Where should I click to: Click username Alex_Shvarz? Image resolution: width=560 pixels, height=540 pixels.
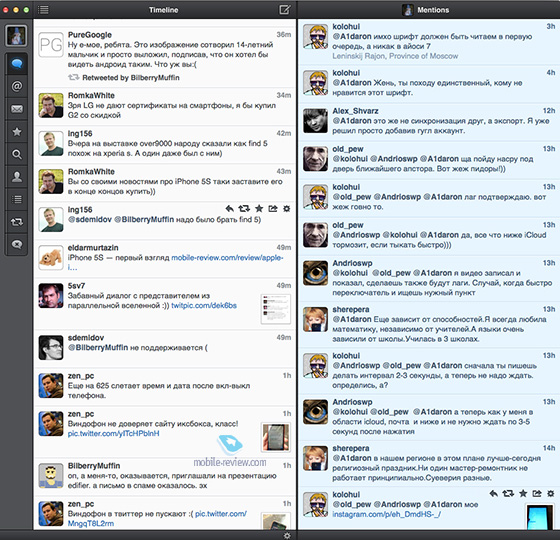(355, 111)
